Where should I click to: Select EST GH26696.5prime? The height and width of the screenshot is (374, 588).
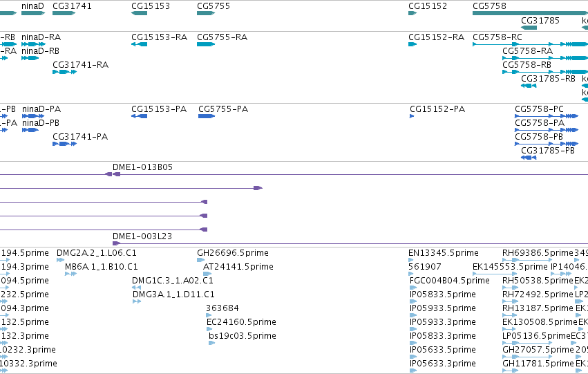pos(200,260)
